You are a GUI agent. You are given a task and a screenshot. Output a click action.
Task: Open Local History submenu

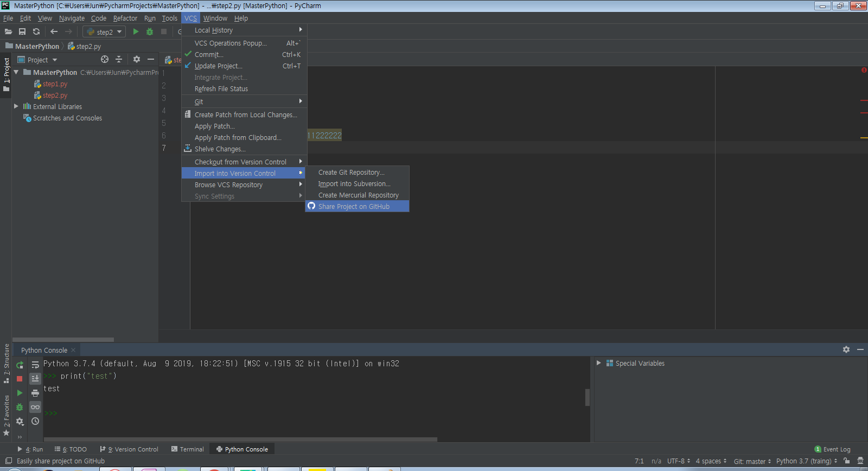244,30
